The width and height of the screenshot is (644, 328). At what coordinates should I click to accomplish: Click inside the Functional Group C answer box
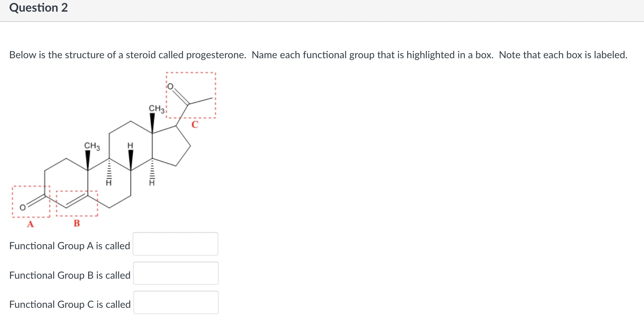click(x=175, y=302)
